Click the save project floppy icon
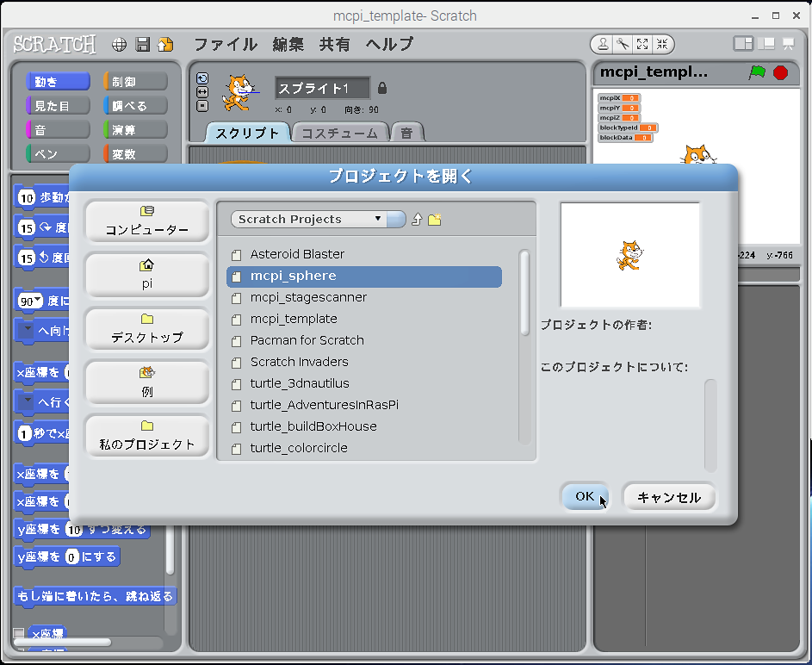Image resolution: width=812 pixels, height=665 pixels. pyautogui.click(x=142, y=45)
